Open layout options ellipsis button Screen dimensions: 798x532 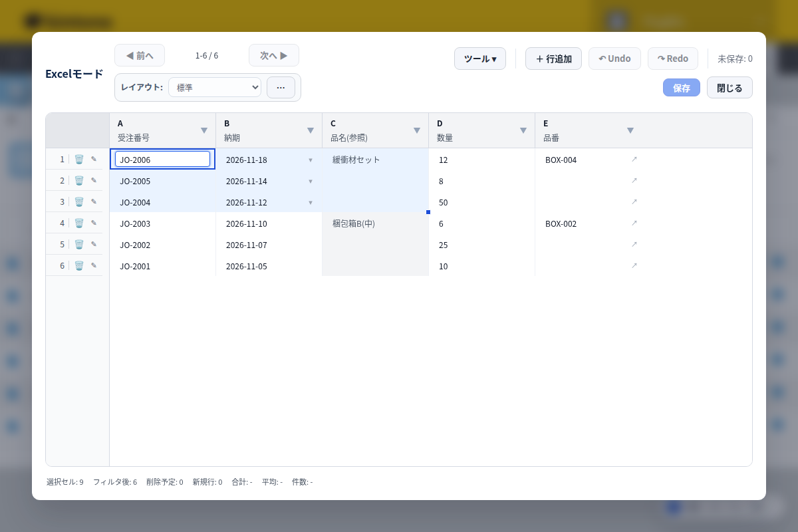[281, 87]
